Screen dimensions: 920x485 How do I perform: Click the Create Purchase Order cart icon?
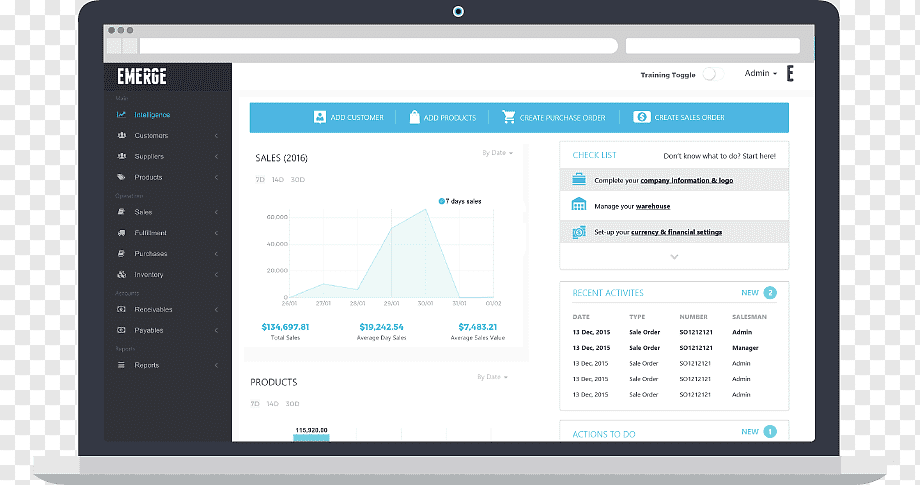pos(508,117)
